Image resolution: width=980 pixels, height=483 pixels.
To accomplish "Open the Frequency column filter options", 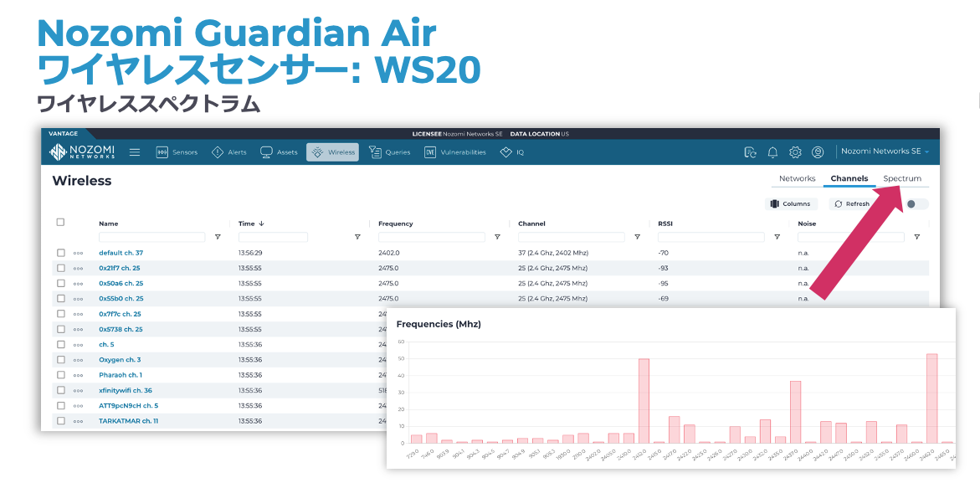I will point(497,238).
